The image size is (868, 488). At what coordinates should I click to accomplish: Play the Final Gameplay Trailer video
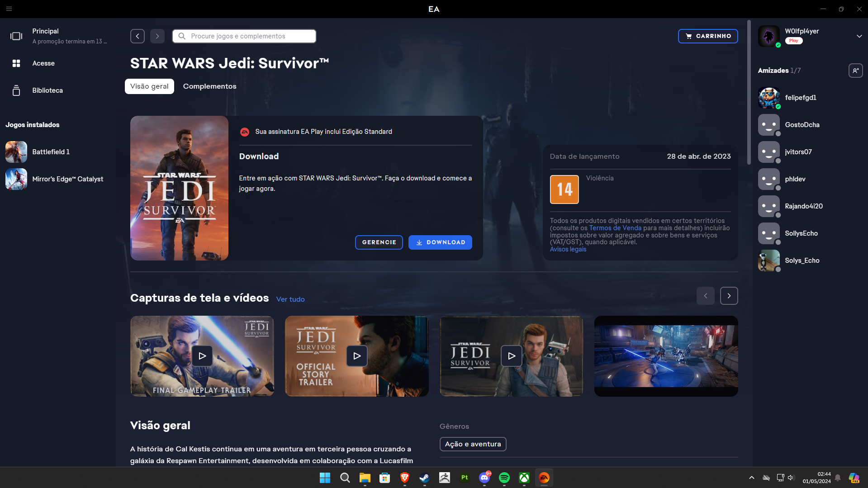pyautogui.click(x=202, y=356)
